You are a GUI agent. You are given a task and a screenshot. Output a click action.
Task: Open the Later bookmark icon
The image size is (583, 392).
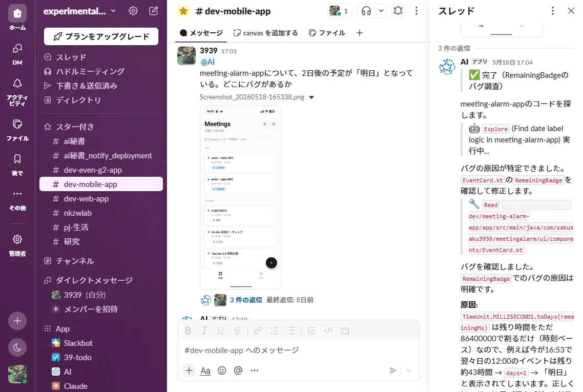17,159
